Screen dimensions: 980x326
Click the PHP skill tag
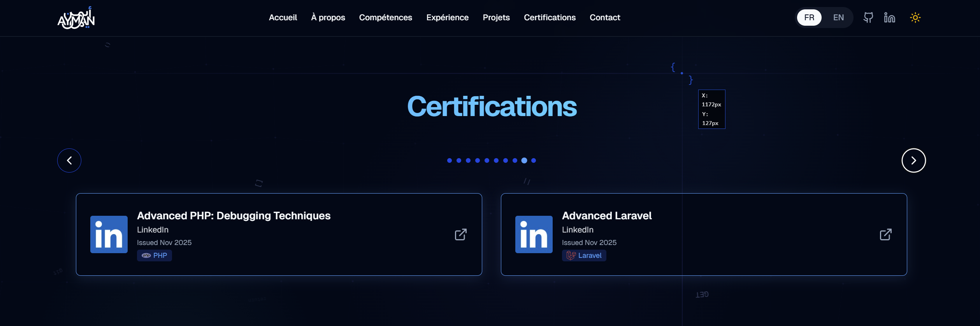155,256
